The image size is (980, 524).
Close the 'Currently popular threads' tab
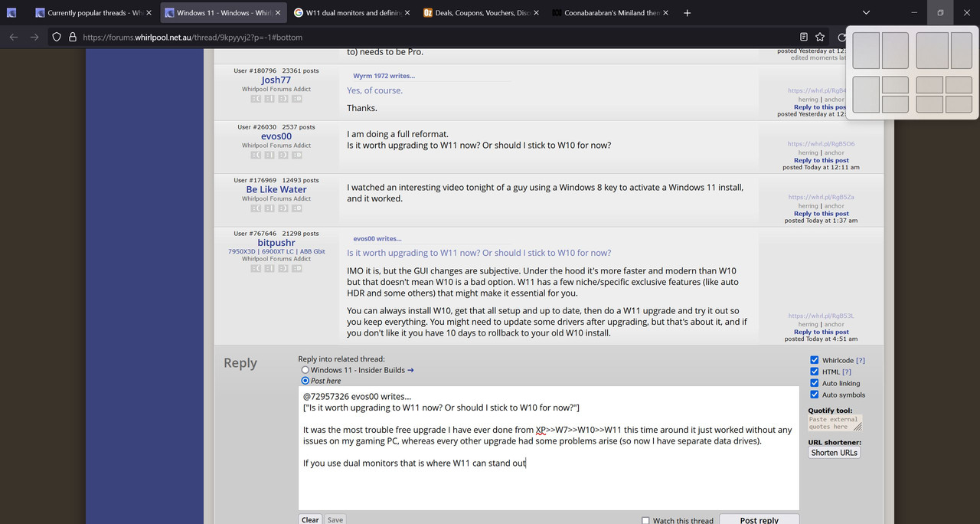(149, 13)
